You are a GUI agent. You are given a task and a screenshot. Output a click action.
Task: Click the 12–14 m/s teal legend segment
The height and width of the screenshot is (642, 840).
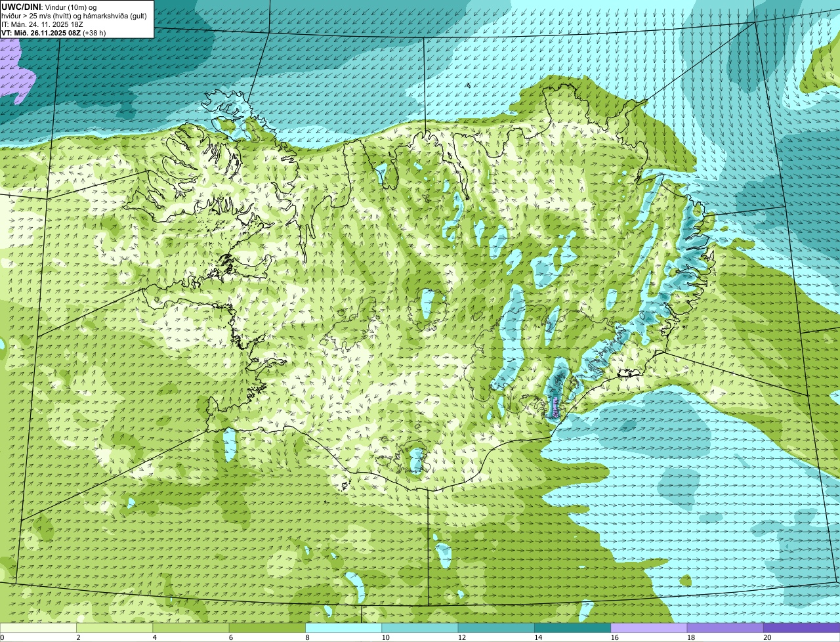click(x=496, y=628)
